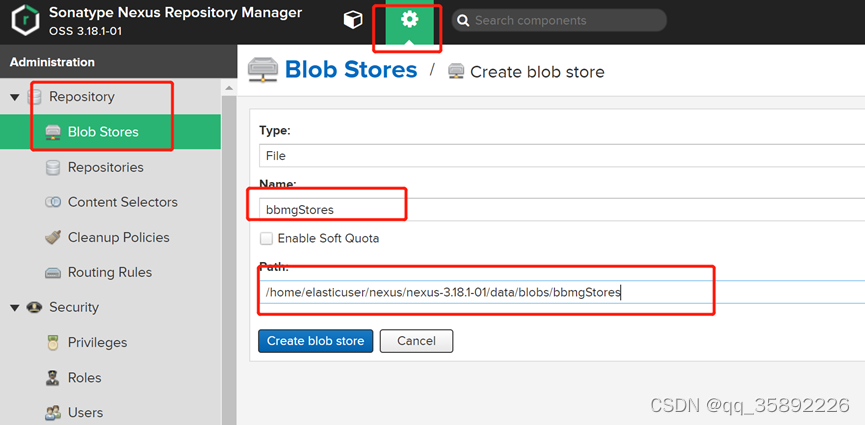The width and height of the screenshot is (865, 425).
Task: Open the Privileges menu item
Action: coord(97,343)
